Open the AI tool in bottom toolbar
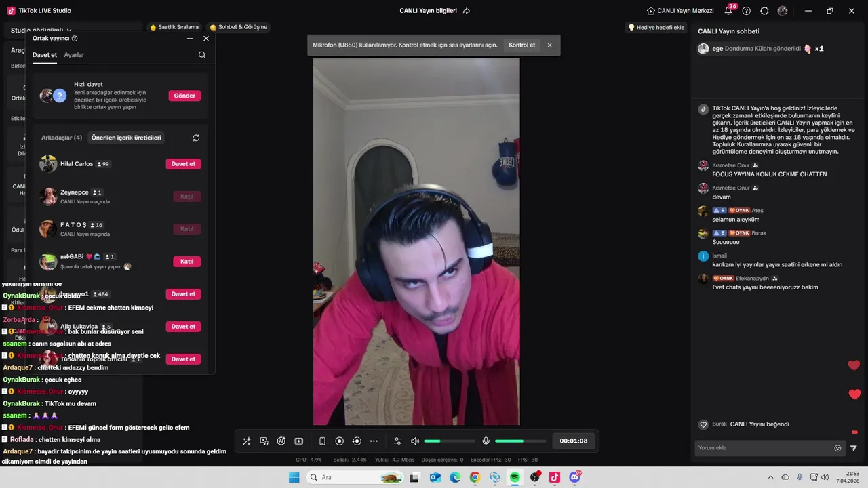Image resolution: width=868 pixels, height=488 pixels. point(281,441)
